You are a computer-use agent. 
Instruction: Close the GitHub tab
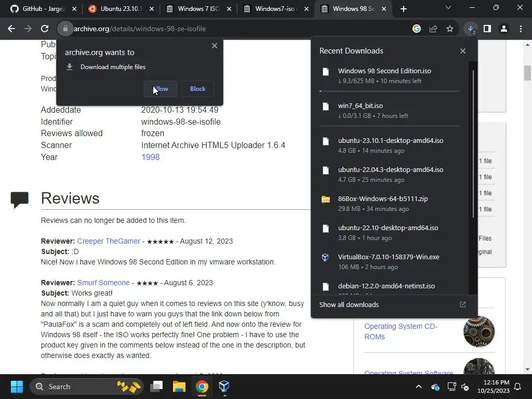point(74,9)
